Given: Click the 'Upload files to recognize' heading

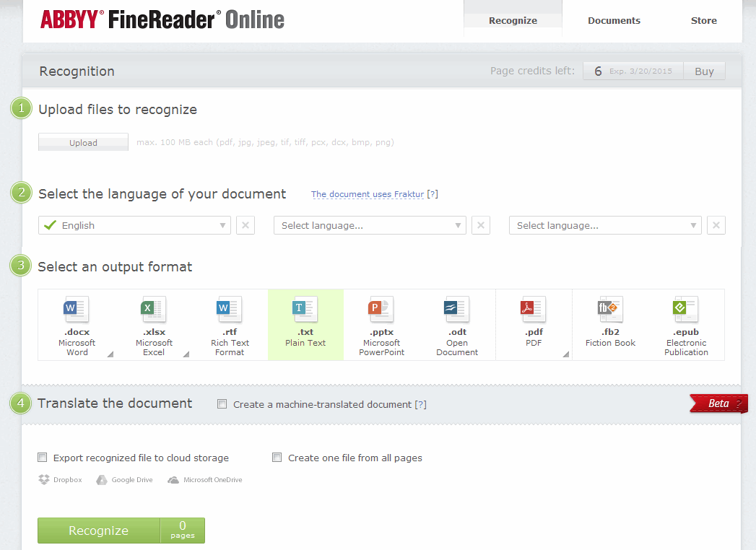Looking at the screenshot, I should [118, 110].
